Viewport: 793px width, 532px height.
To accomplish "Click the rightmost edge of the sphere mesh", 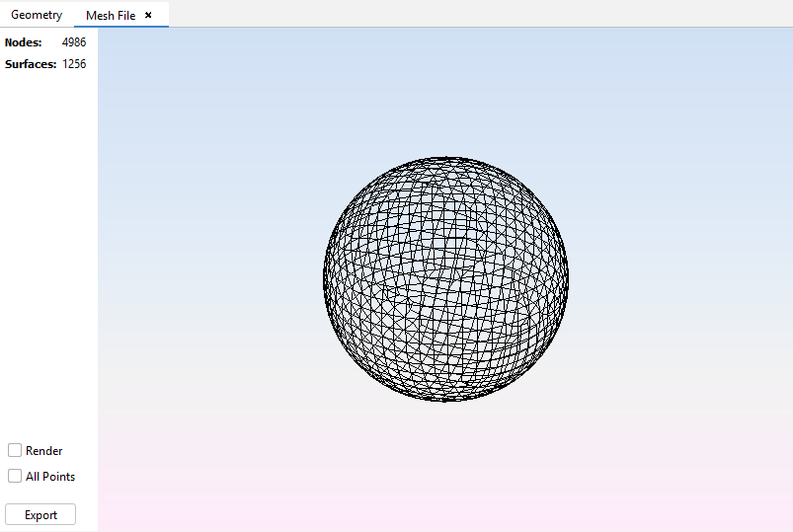I will coord(567,278).
